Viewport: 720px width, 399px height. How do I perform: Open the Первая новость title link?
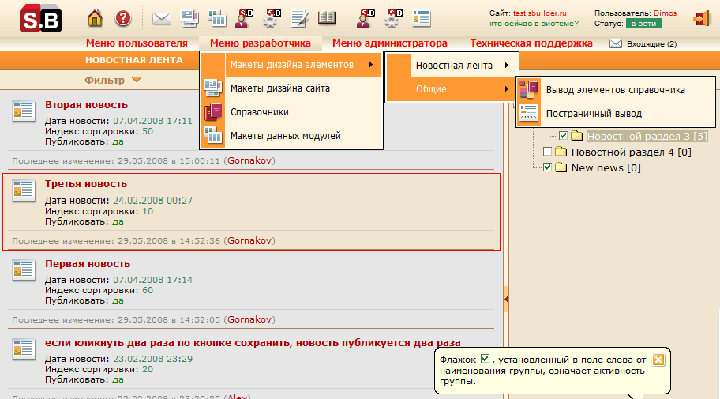click(x=87, y=264)
